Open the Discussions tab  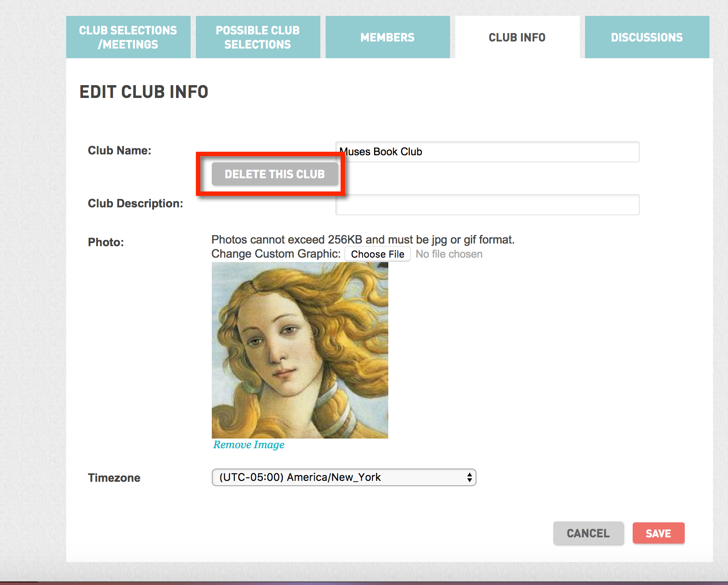point(647,37)
